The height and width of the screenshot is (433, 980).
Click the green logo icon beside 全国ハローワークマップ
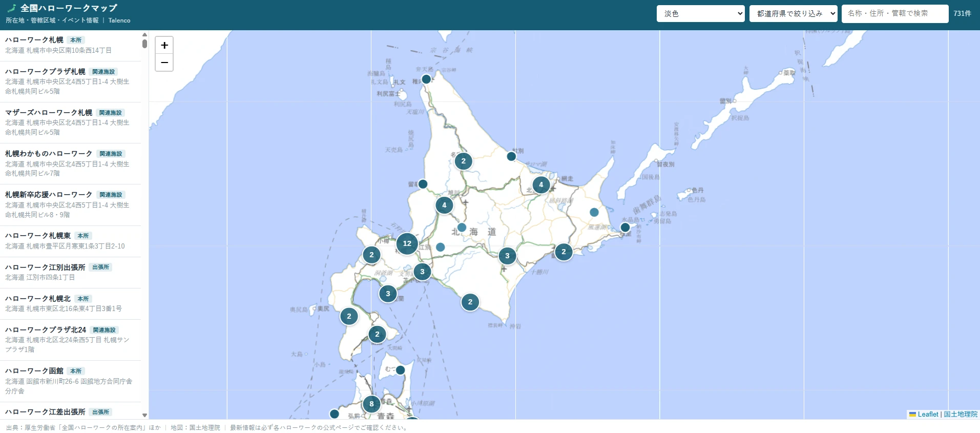tap(11, 8)
